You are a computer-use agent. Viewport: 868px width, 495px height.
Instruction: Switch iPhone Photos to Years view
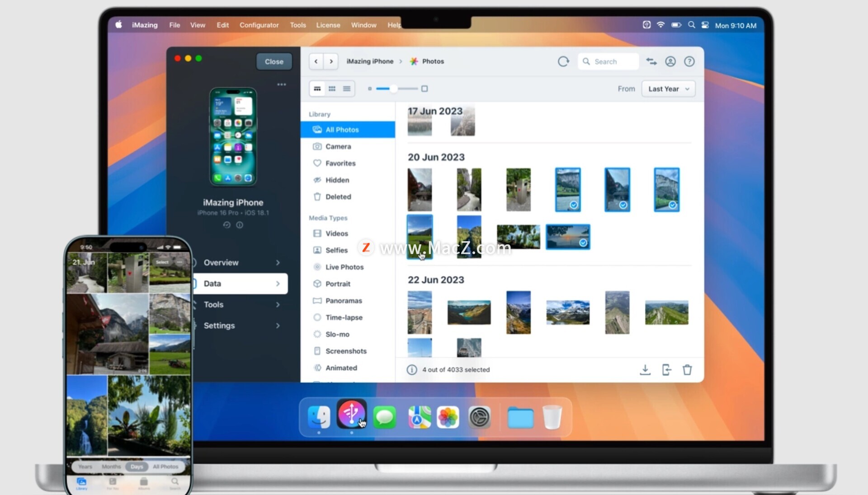pos(85,467)
